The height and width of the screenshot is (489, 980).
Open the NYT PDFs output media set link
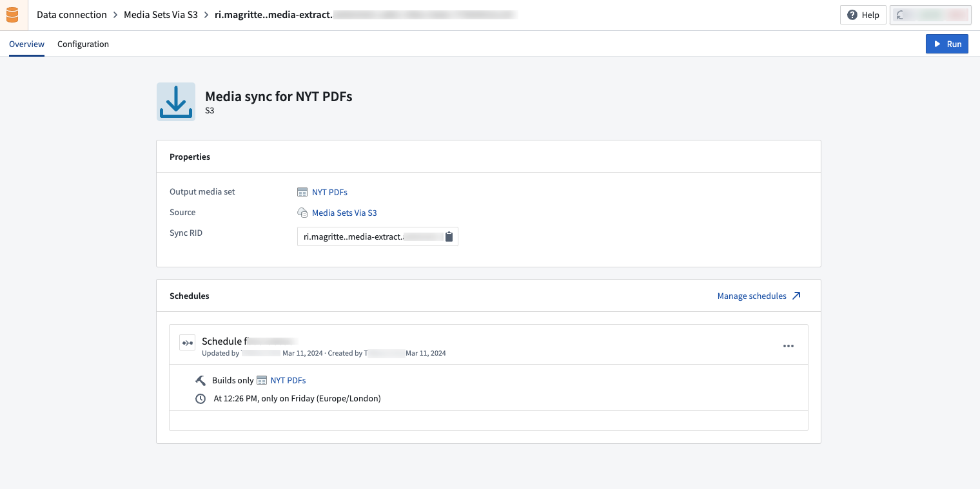click(x=329, y=192)
